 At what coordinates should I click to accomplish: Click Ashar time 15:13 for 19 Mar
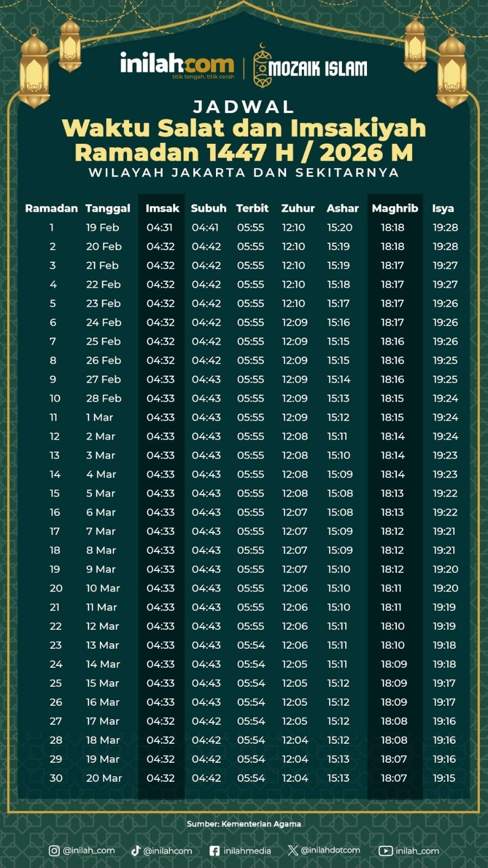(x=338, y=759)
